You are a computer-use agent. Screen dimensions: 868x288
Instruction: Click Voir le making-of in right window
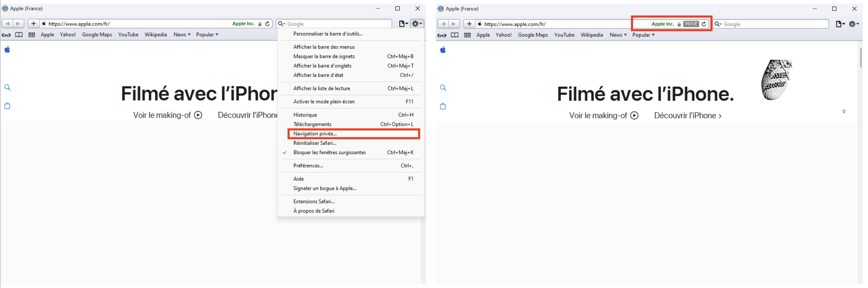(604, 116)
